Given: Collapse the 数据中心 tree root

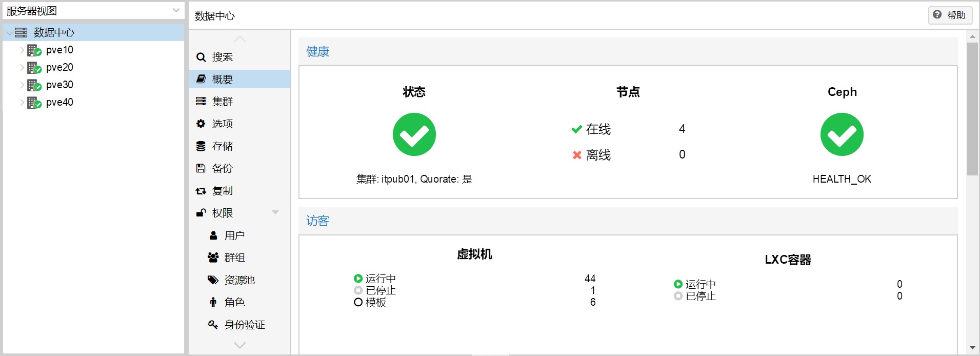Looking at the screenshot, I should click(9, 33).
